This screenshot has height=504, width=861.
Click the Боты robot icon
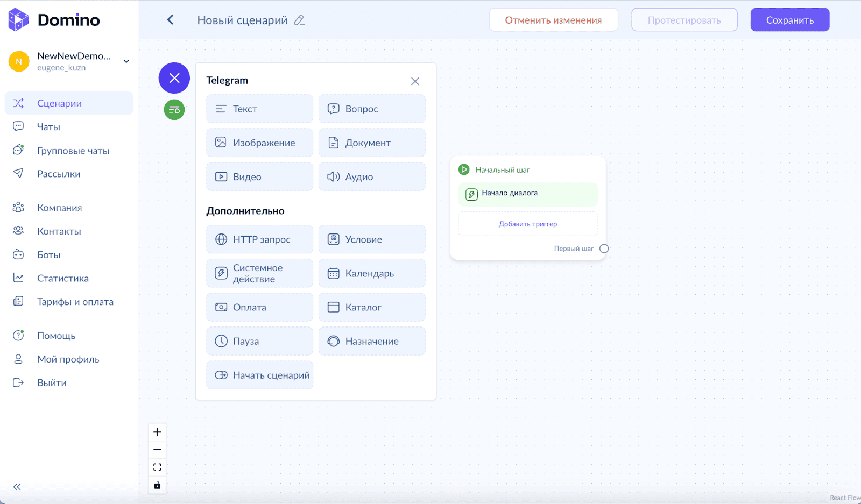point(18,254)
